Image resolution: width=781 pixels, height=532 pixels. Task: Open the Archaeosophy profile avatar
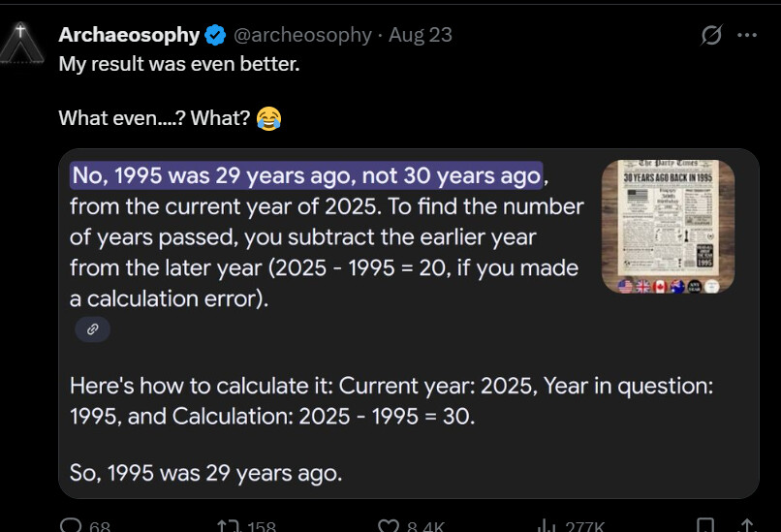pos(21,42)
